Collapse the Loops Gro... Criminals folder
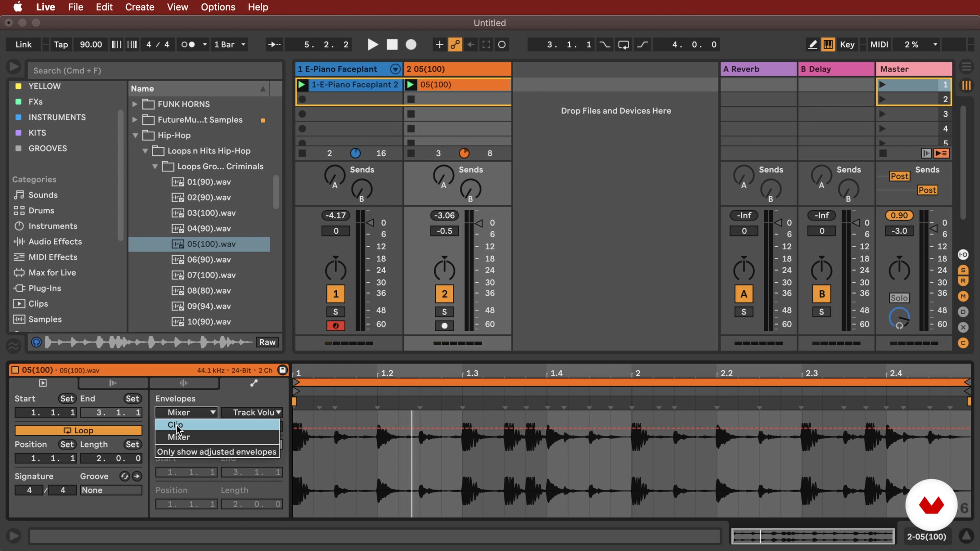Screen dimensions: 980x551 point(155,166)
